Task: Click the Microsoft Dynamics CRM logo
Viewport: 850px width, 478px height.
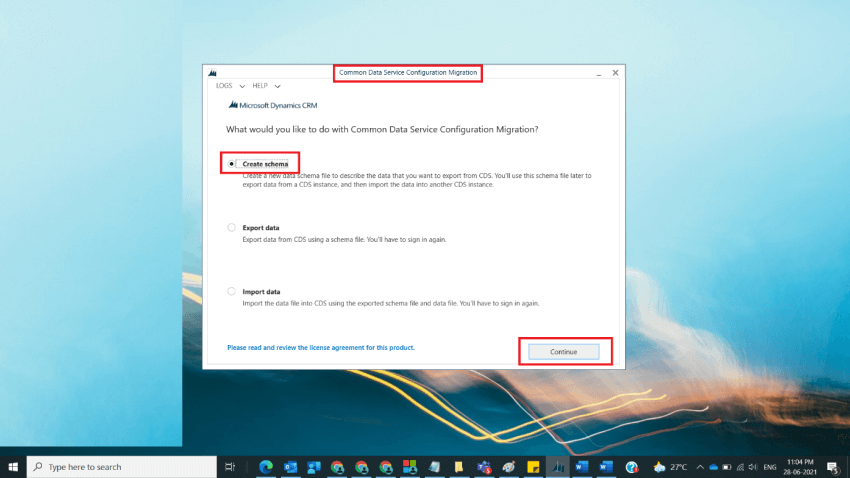Action: point(273,105)
